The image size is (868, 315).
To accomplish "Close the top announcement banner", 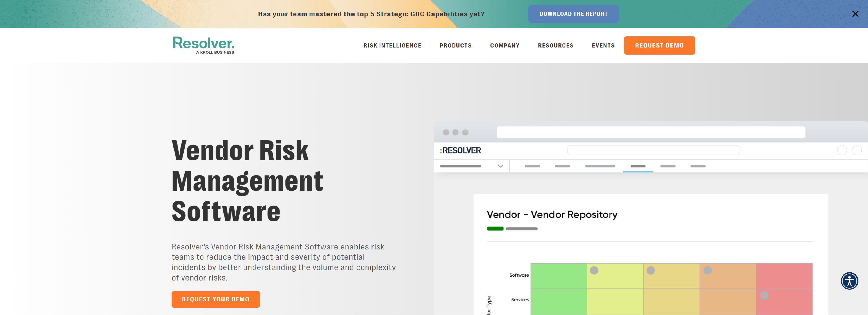I will 855,14.
